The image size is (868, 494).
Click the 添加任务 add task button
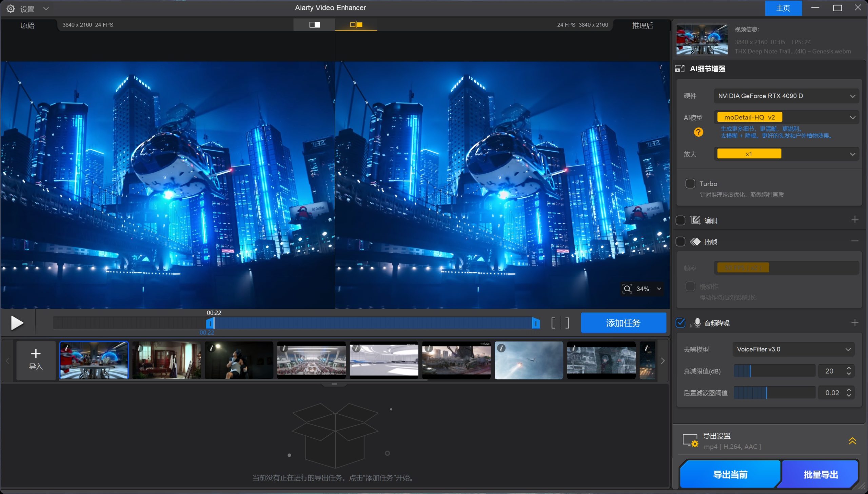click(x=623, y=323)
